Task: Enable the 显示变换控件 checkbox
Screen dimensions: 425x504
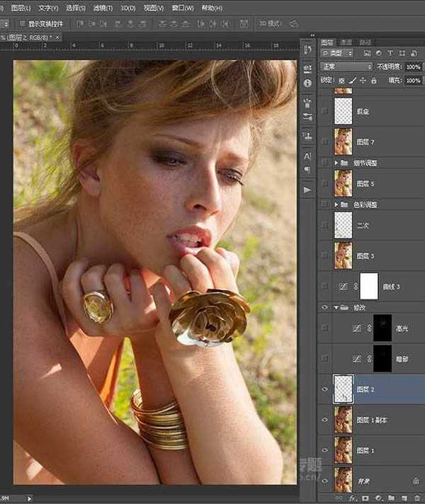Action: [x=22, y=23]
